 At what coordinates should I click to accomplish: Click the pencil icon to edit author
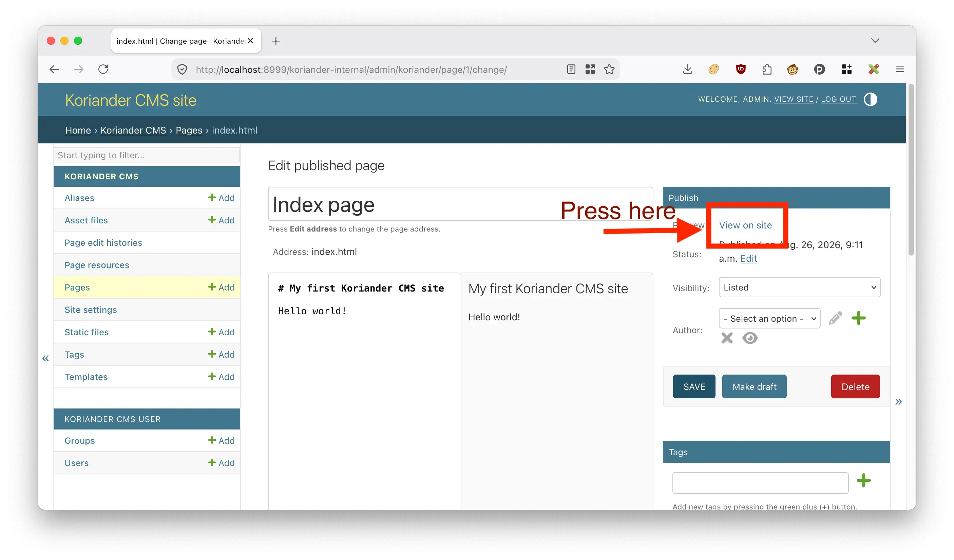point(835,318)
